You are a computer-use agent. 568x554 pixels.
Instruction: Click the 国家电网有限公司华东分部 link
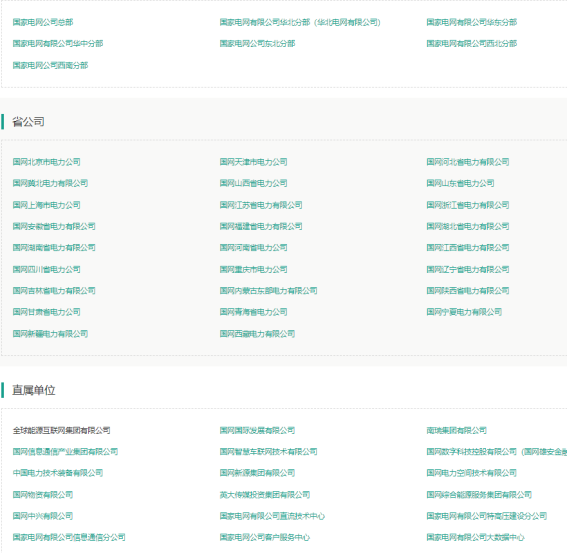point(472,22)
